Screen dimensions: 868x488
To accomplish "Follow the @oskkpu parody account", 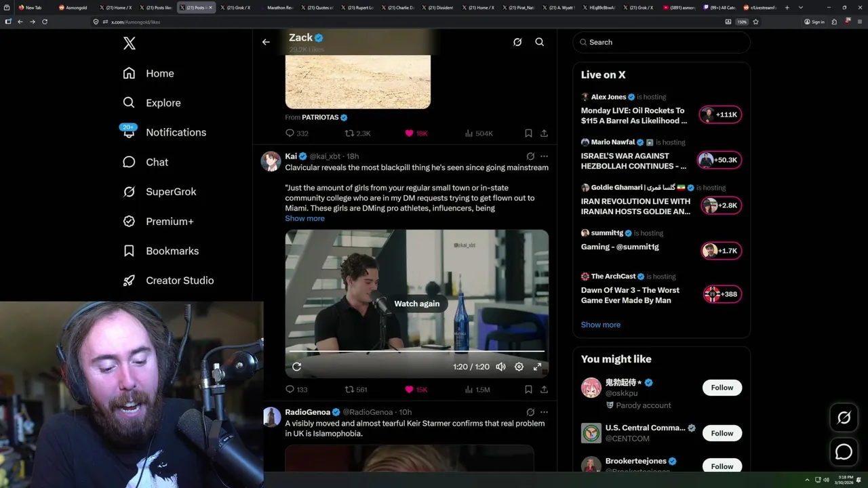I will click(x=722, y=388).
